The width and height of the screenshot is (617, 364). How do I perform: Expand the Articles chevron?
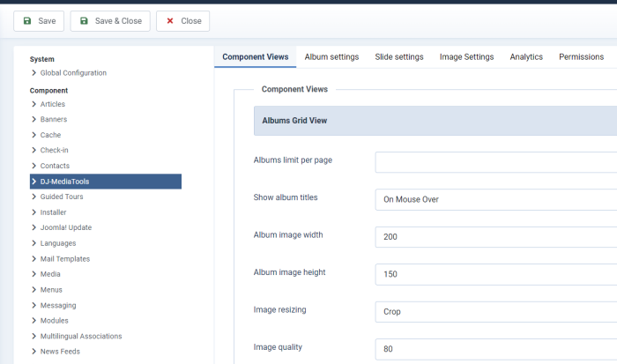pos(33,104)
